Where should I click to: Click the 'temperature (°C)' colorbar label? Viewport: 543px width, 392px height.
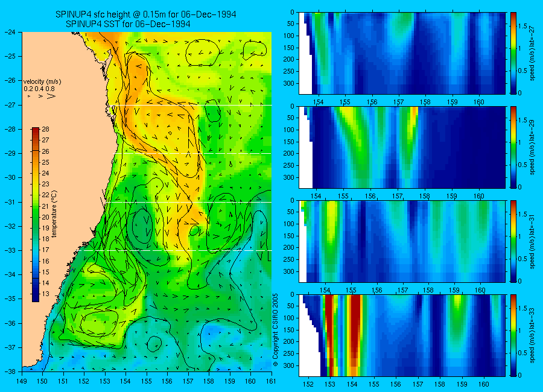tap(54, 214)
